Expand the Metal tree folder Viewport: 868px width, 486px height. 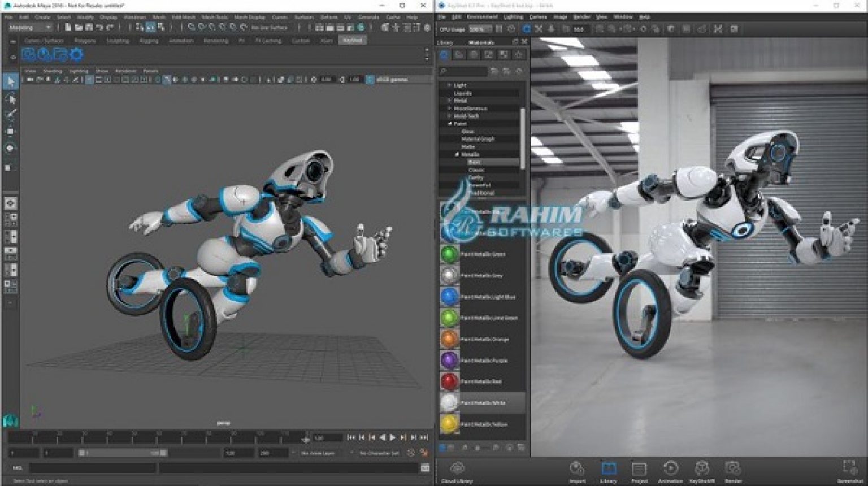point(450,101)
